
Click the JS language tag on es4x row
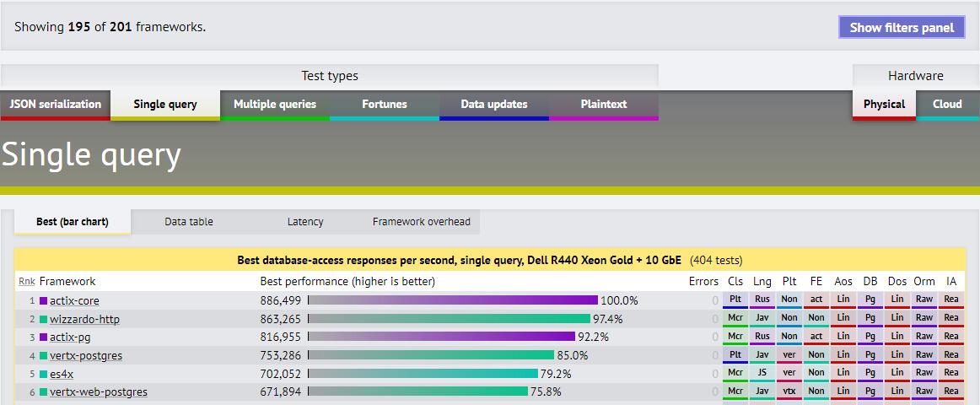tap(762, 373)
